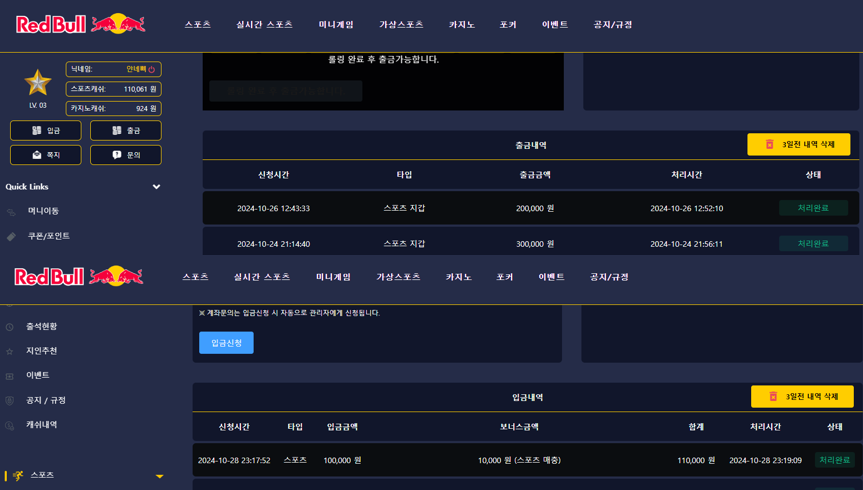Click 처리완료 badge on the 200,000 원 withdrawal
Screen dimensions: 863x490
point(813,208)
